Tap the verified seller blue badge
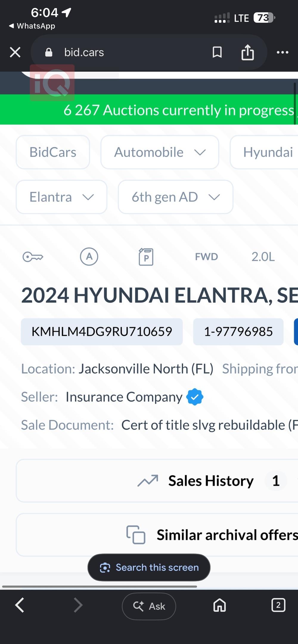298x644 pixels. coord(195,397)
